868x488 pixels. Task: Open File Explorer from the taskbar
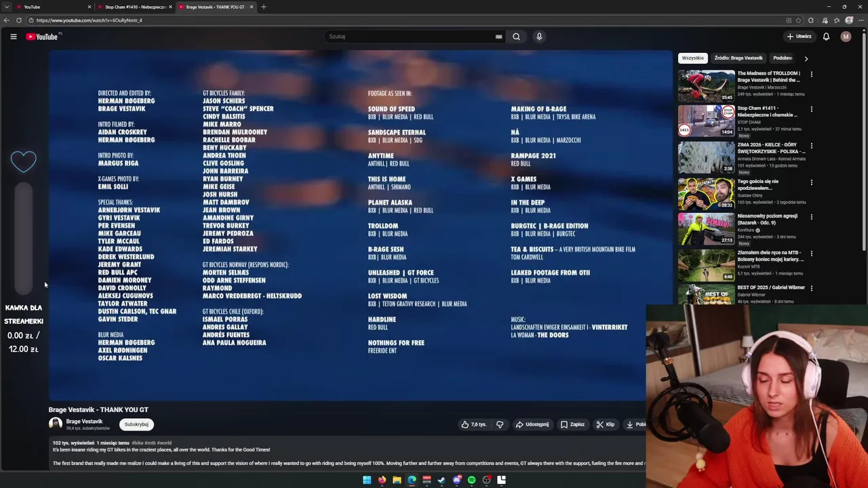click(397, 480)
